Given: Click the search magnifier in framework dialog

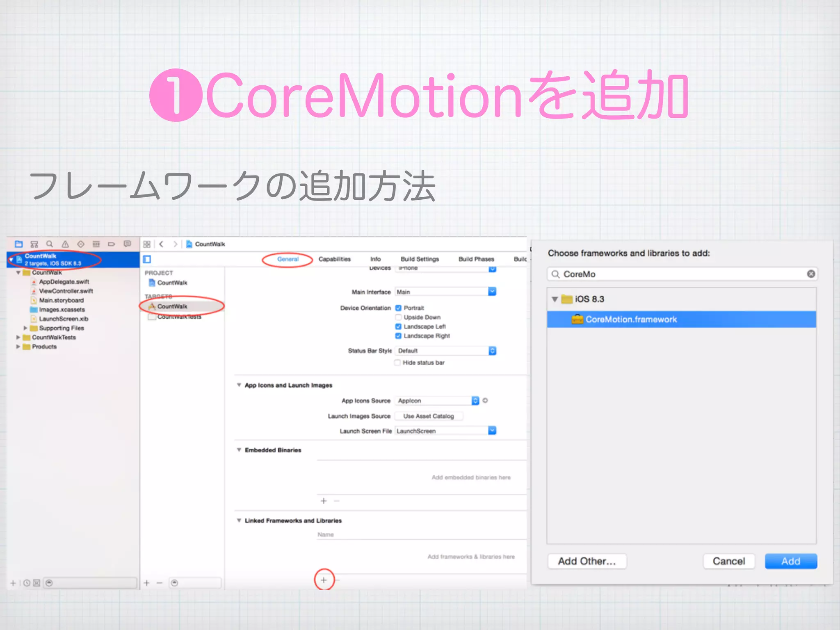Looking at the screenshot, I should (x=555, y=274).
